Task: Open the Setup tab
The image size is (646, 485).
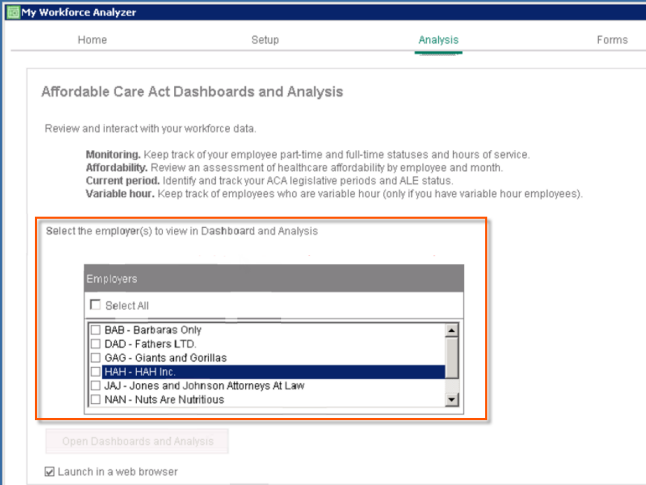Action: pos(265,40)
